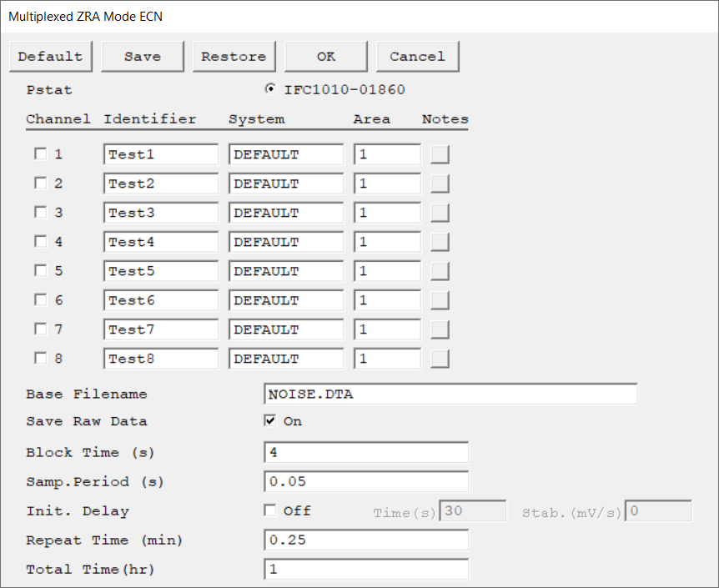
Task: Click the Block Time input field
Action: point(365,453)
